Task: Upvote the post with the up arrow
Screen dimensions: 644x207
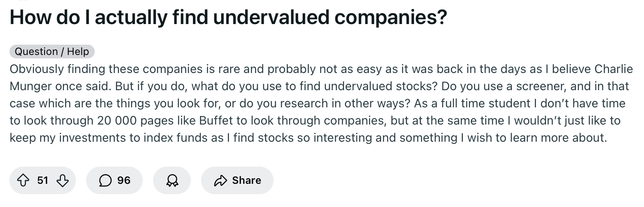Action: [x=23, y=180]
